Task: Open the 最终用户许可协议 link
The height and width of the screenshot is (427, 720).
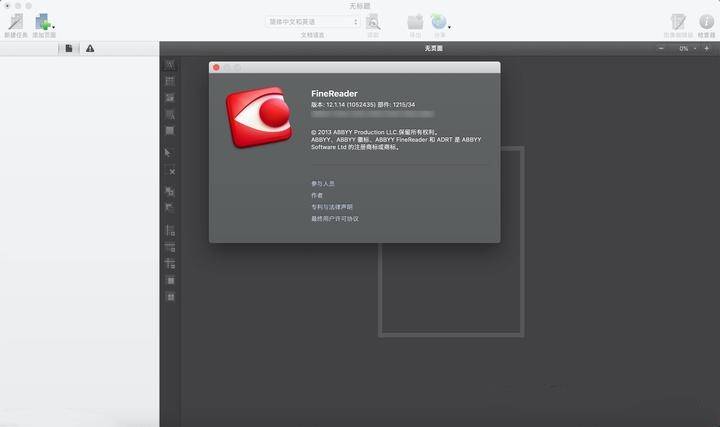Action: pyautogui.click(x=335, y=219)
